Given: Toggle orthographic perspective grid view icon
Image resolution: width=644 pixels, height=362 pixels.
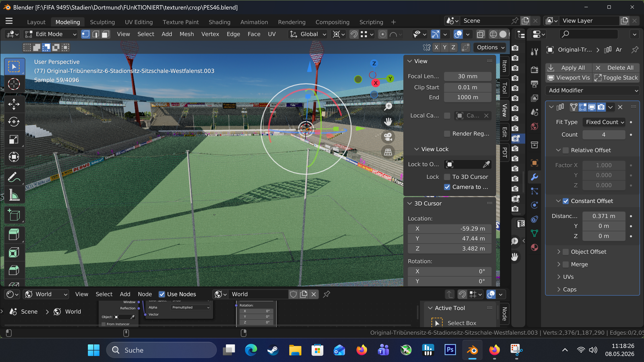Looking at the screenshot, I should click(388, 152).
